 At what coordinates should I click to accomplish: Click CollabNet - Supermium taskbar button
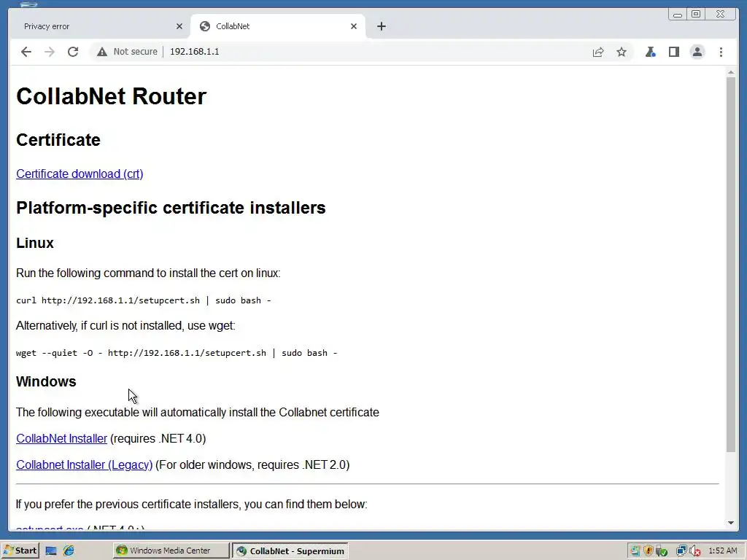290,551
